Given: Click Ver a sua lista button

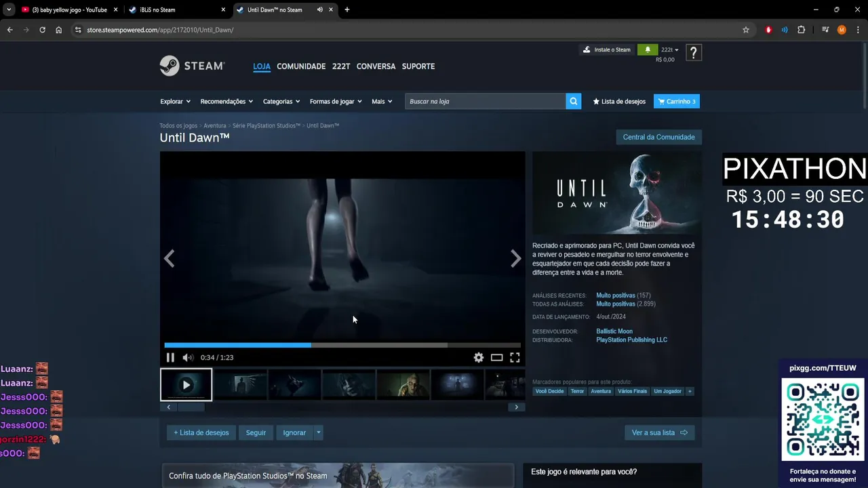Looking at the screenshot, I should (659, 432).
